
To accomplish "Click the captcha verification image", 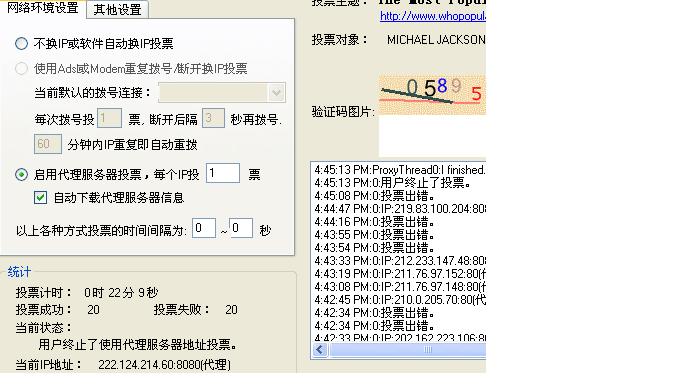I will tap(432, 95).
